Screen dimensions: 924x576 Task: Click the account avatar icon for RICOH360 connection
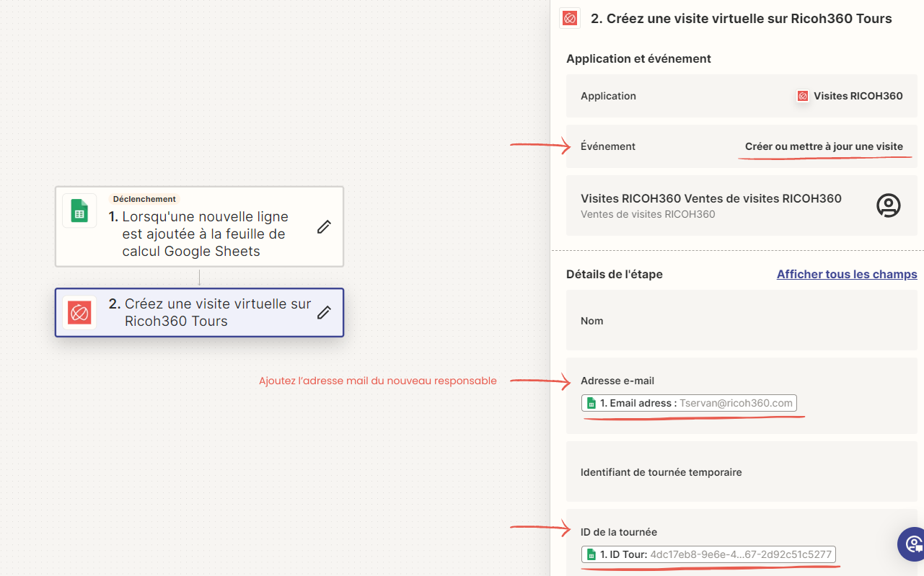coord(889,205)
